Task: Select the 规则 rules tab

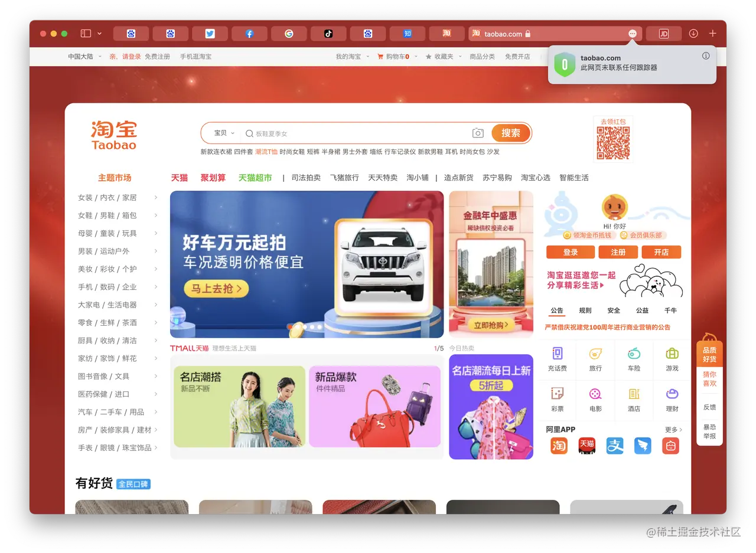Action: tap(585, 310)
